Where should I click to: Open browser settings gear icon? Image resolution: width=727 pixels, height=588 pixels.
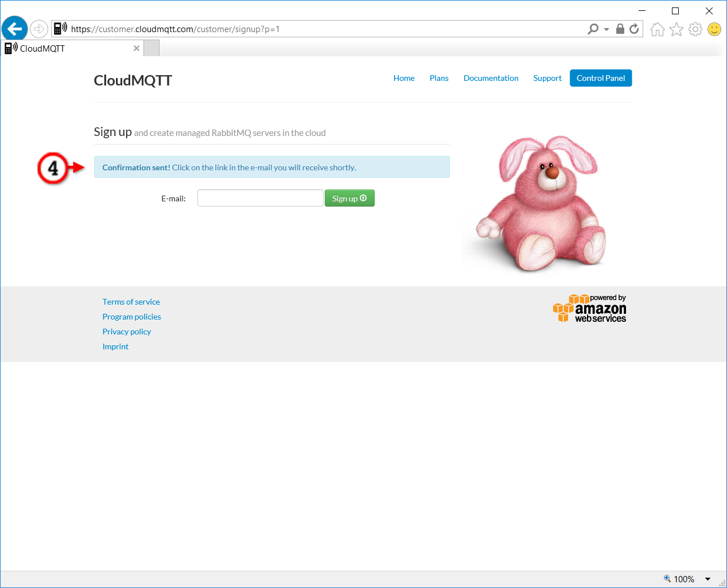[x=695, y=29]
